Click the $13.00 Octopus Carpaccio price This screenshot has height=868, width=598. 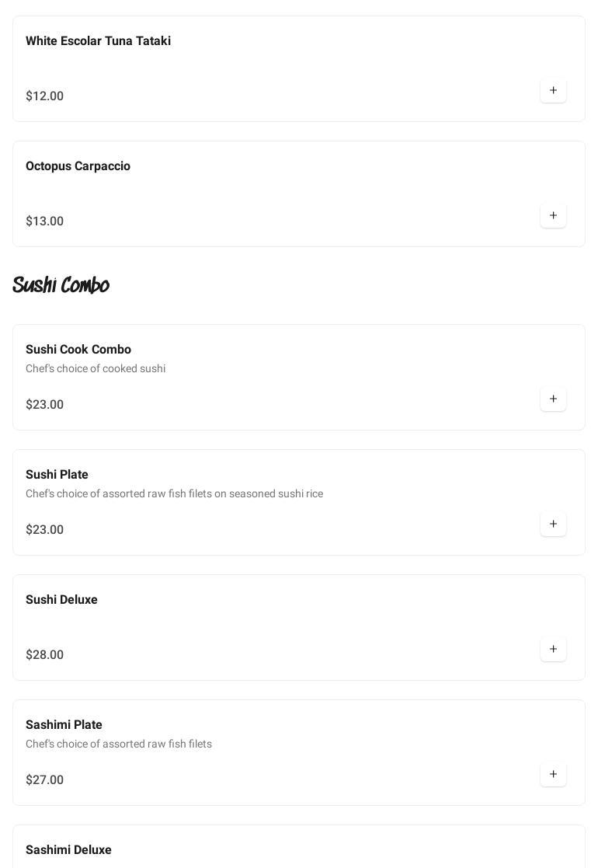[44, 221]
